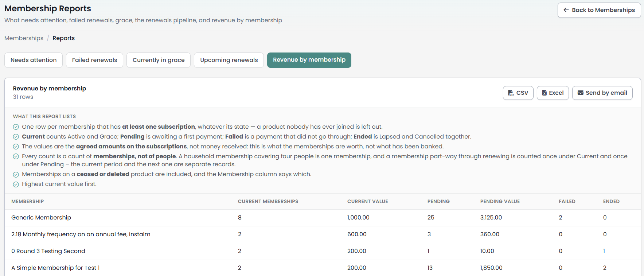This screenshot has width=644, height=276.
Task: Click the pending count 13 for A Simple Membership
Action: (x=430, y=268)
